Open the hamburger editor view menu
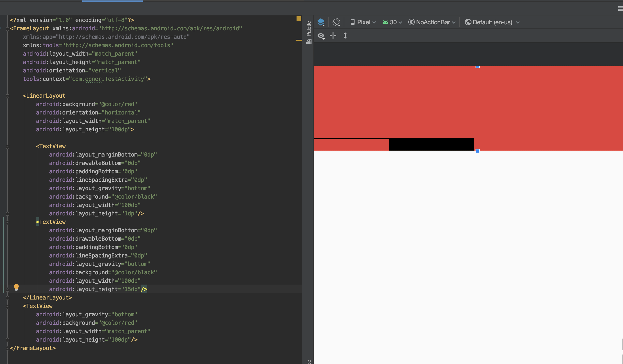The width and height of the screenshot is (623, 364). (x=620, y=9)
